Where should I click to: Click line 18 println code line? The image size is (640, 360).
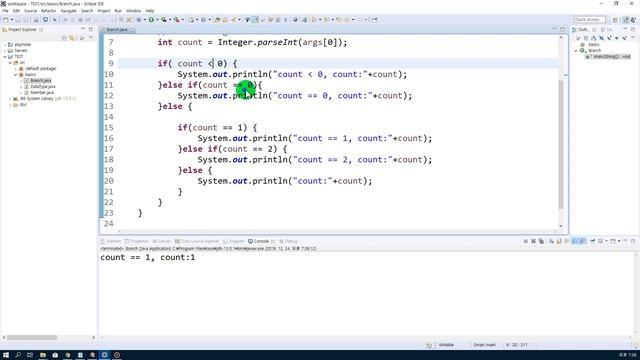(314, 160)
